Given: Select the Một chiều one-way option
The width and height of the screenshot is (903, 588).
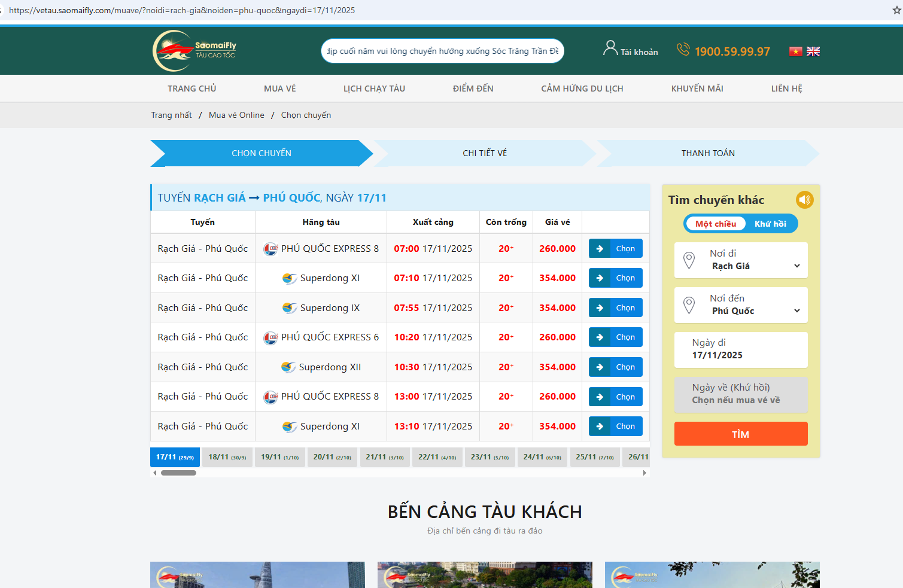Looking at the screenshot, I should click(x=715, y=224).
